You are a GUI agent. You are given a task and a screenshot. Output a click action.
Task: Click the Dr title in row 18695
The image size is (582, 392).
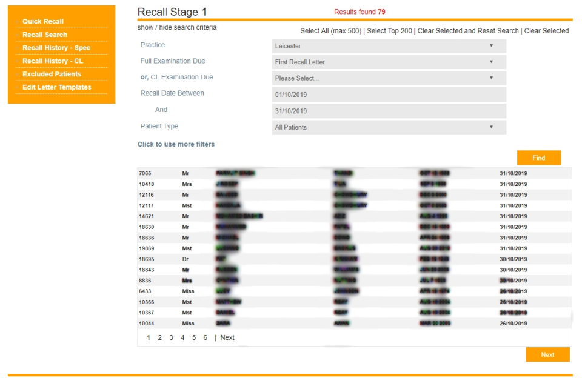point(186,259)
